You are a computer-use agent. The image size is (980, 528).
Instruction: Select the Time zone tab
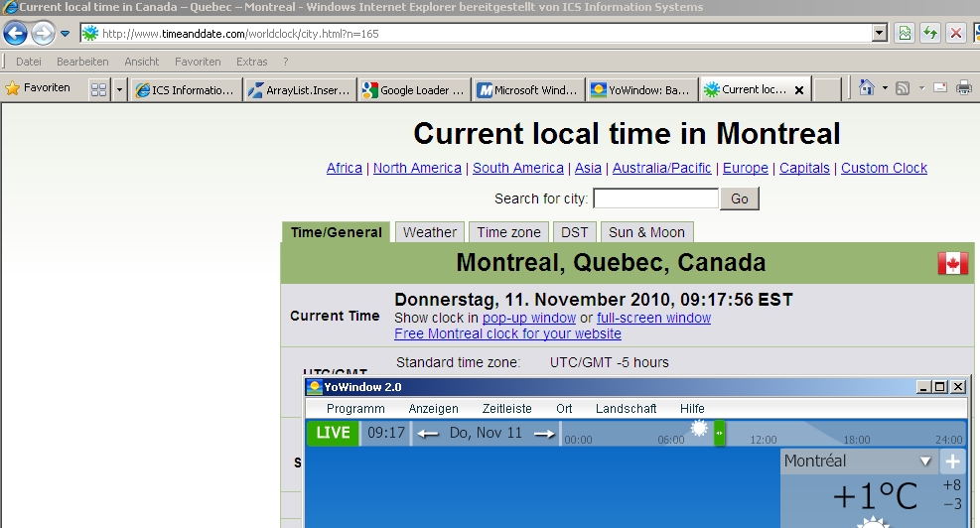[x=508, y=232]
